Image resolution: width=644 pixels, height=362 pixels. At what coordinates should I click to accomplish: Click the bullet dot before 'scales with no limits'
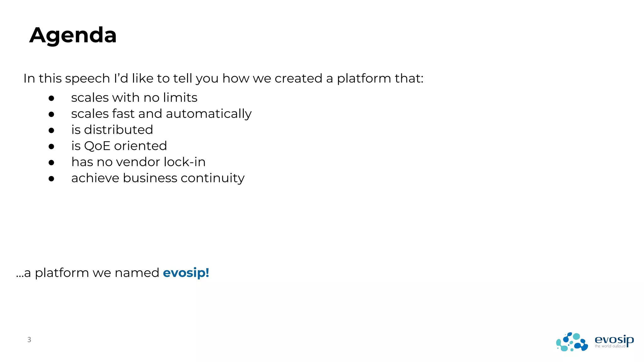(52, 98)
